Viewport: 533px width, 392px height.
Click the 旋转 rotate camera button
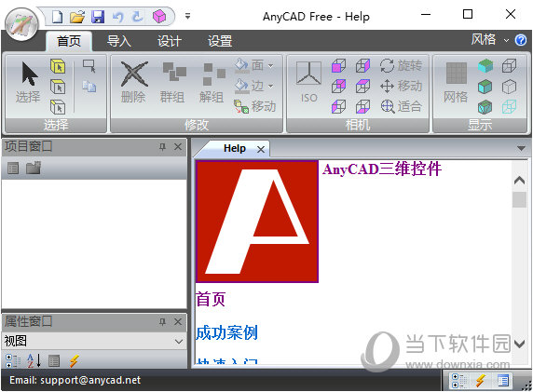(x=401, y=65)
